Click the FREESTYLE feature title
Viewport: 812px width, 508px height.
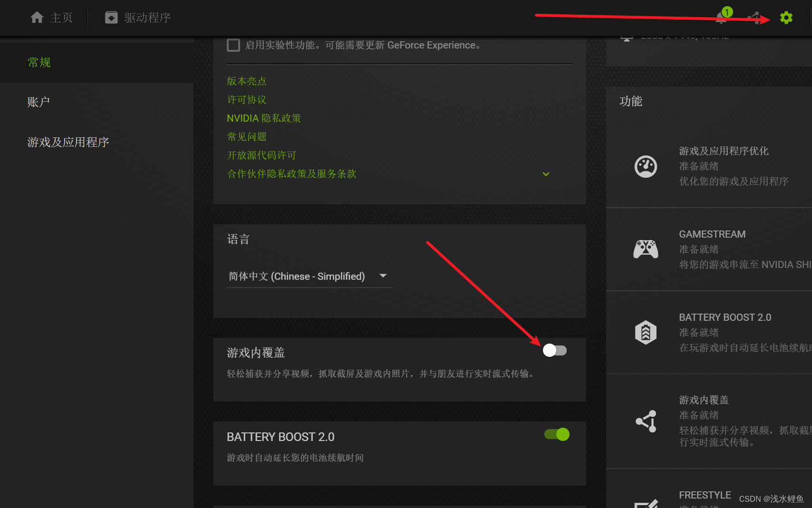click(705, 495)
